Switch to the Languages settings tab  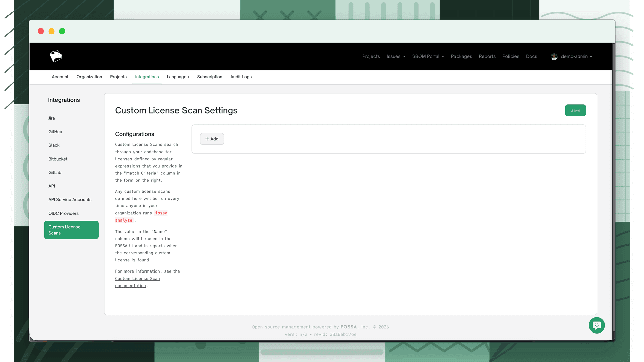178,77
